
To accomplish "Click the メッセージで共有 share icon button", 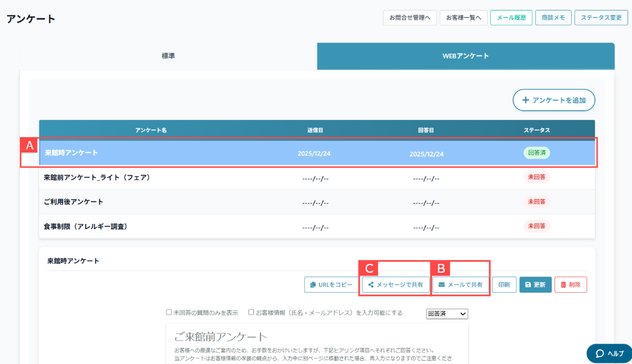I will click(x=396, y=285).
